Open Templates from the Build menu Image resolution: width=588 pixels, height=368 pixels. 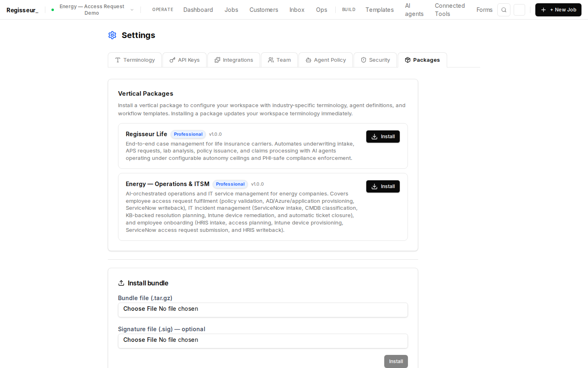379,10
